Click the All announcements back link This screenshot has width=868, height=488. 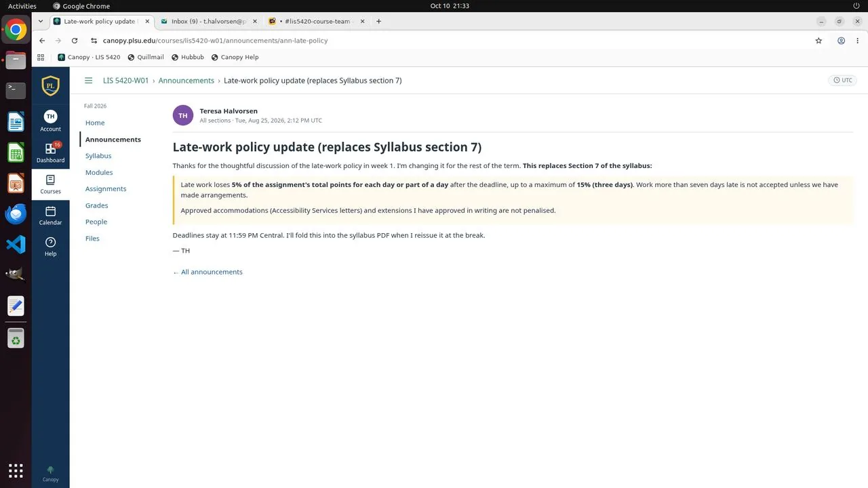(x=208, y=272)
